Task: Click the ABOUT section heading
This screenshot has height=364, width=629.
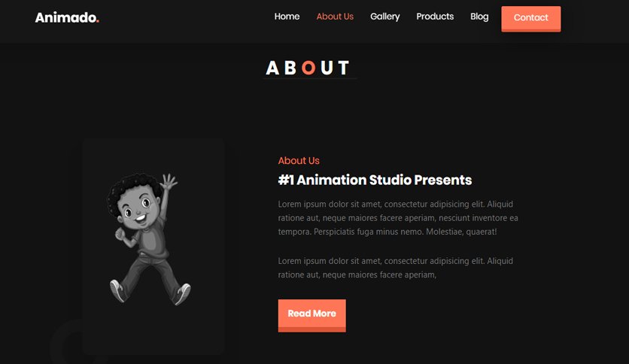Action: 308,68
